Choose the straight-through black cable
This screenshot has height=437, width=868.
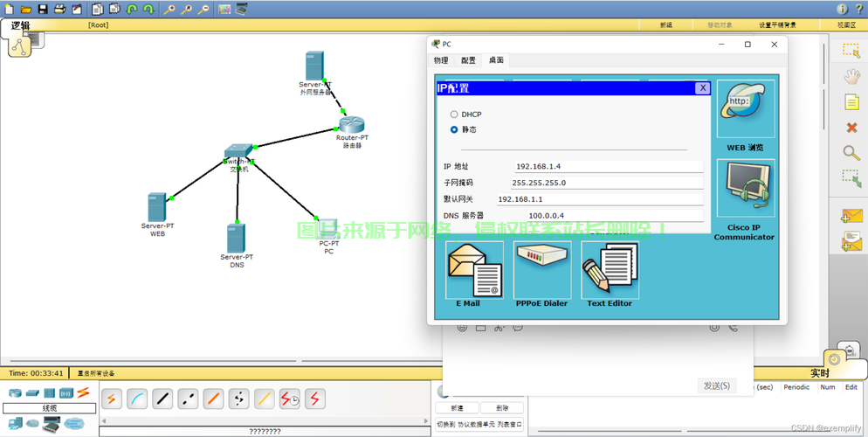pyautogui.click(x=162, y=399)
